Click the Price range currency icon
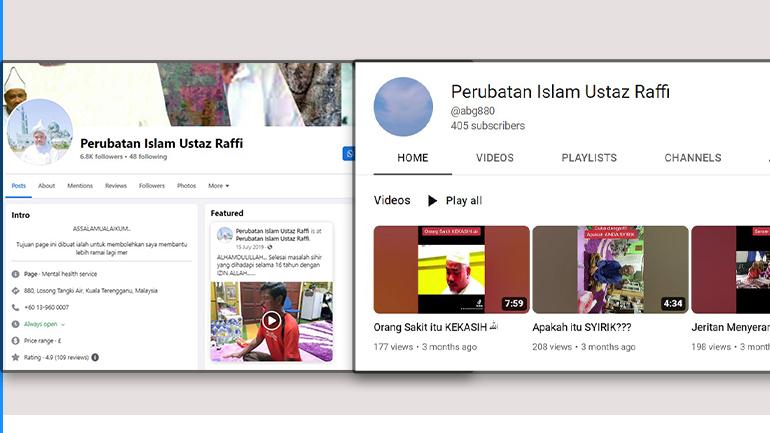770x433 pixels. pyautogui.click(x=15, y=341)
